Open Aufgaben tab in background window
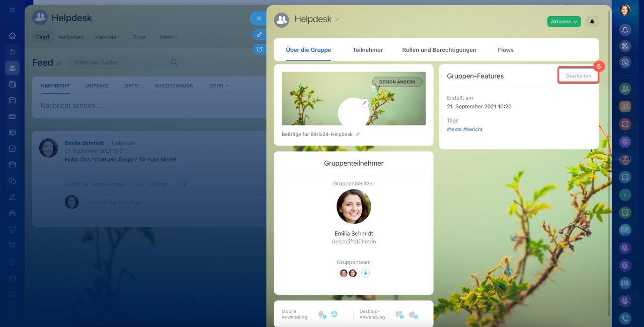Viewport: 644px width, 327px height. tap(71, 37)
